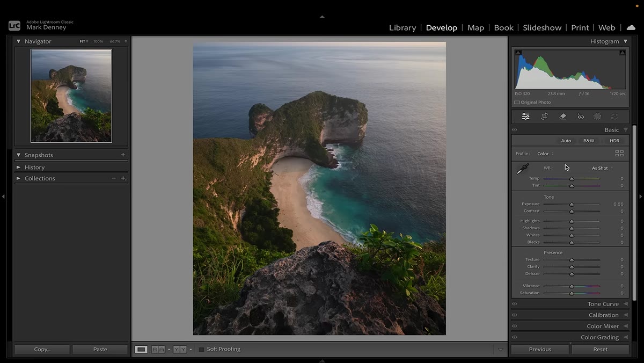Click the B&W treatment button
This screenshot has width=644, height=363.
589,141
